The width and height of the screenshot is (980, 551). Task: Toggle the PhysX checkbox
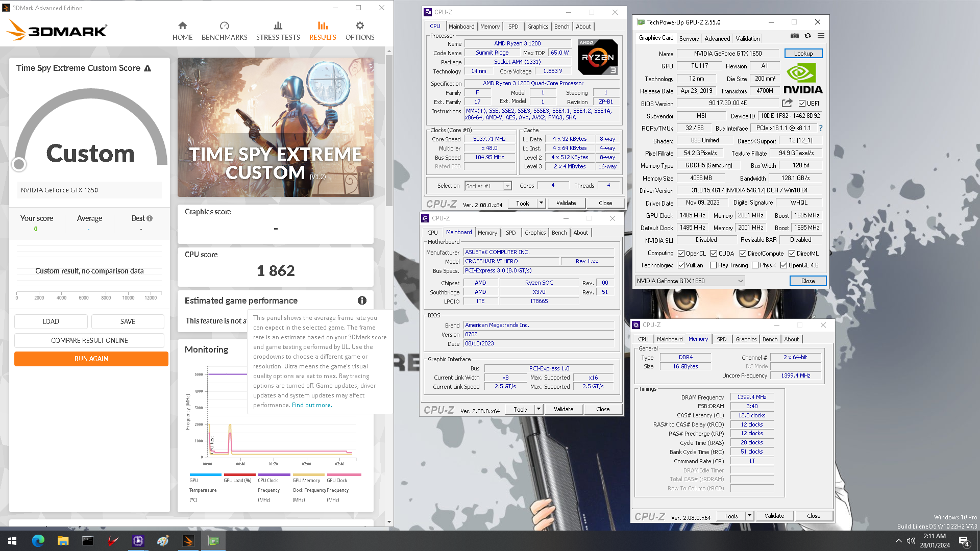click(x=755, y=265)
